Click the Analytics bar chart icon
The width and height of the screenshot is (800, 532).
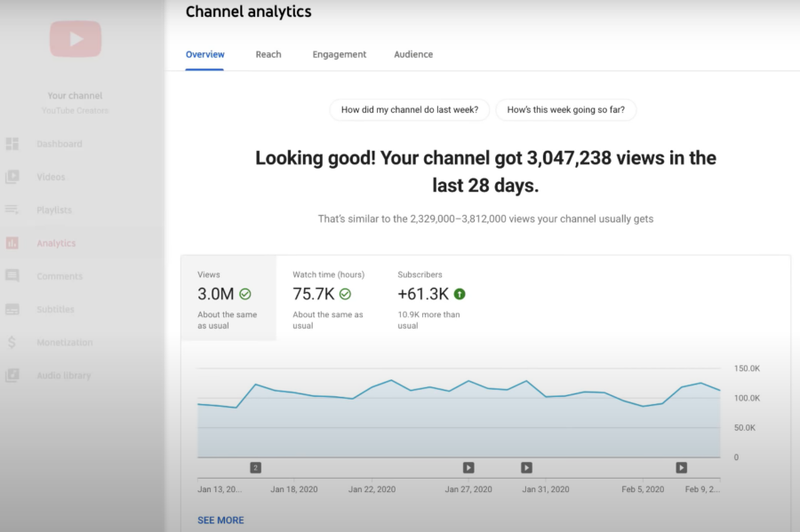tap(12, 243)
